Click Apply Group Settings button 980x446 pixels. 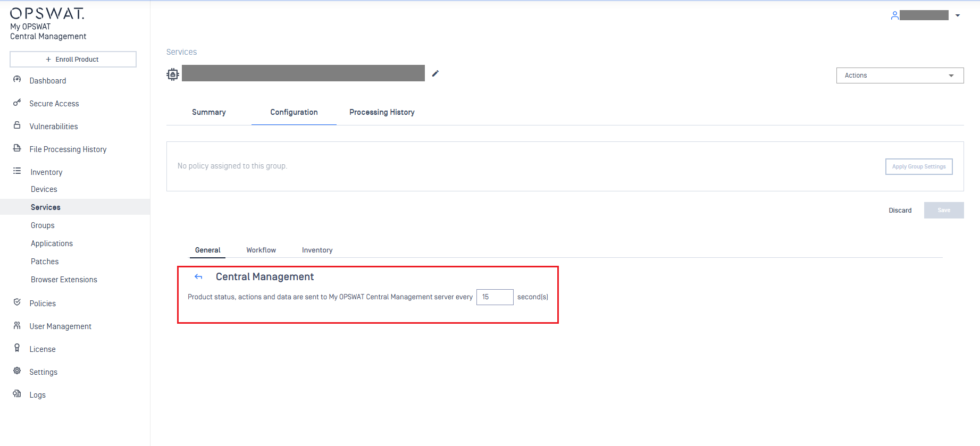(919, 166)
